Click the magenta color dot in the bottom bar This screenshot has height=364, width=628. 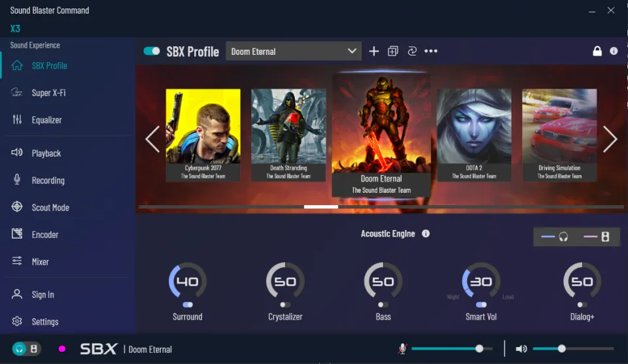pyautogui.click(x=61, y=349)
